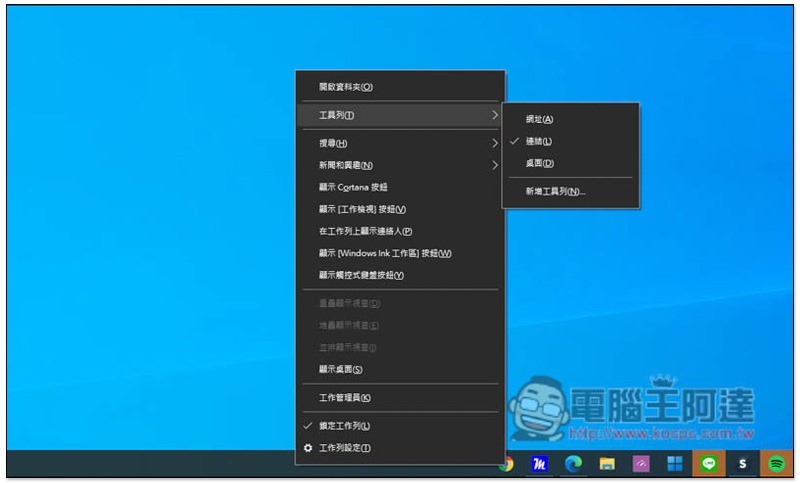Open the black S app in taskbar
The image size is (800, 483).
tap(742, 464)
